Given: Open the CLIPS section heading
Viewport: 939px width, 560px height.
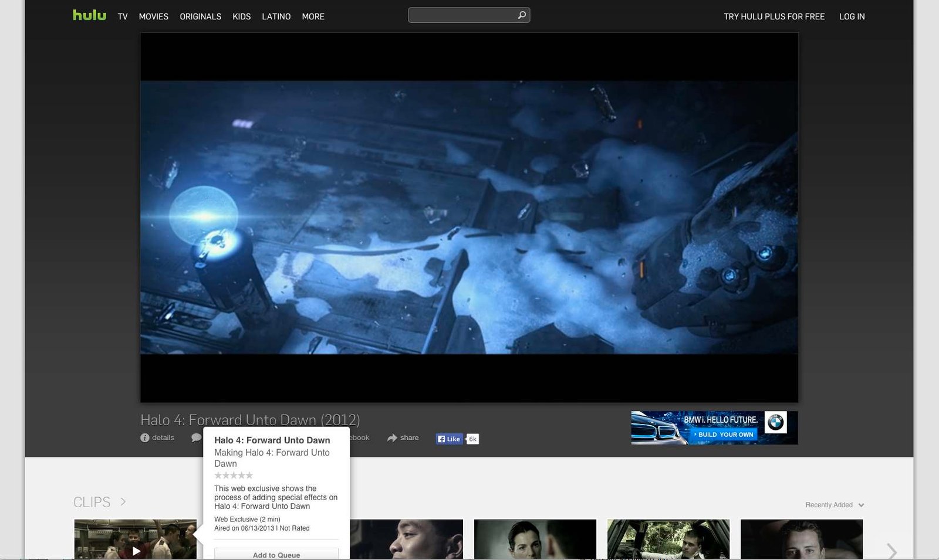Looking at the screenshot, I should pos(92,503).
